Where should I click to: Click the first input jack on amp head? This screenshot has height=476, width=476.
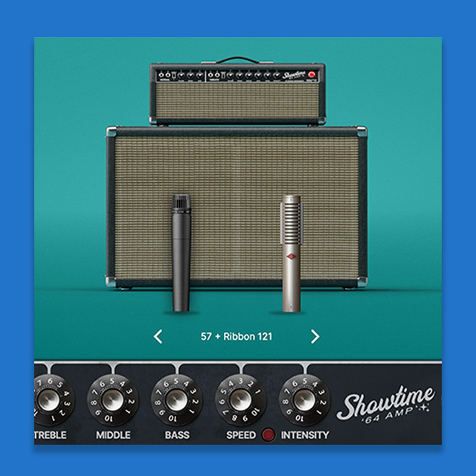pos(161,75)
